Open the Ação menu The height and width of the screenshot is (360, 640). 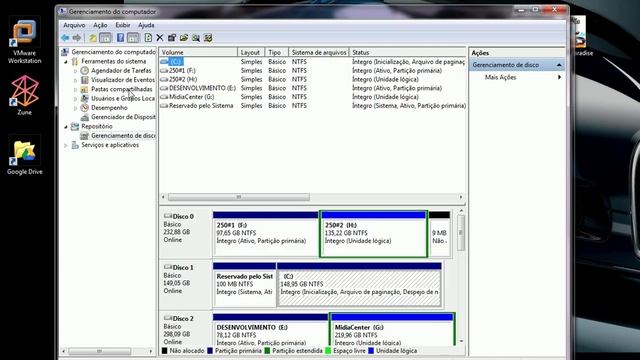click(100, 25)
